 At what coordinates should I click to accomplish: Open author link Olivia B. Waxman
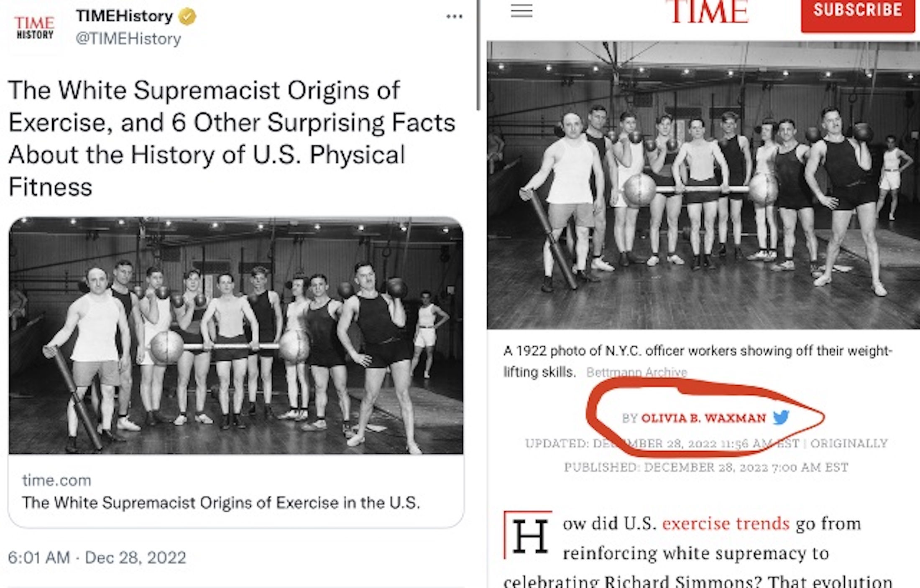[703, 418]
